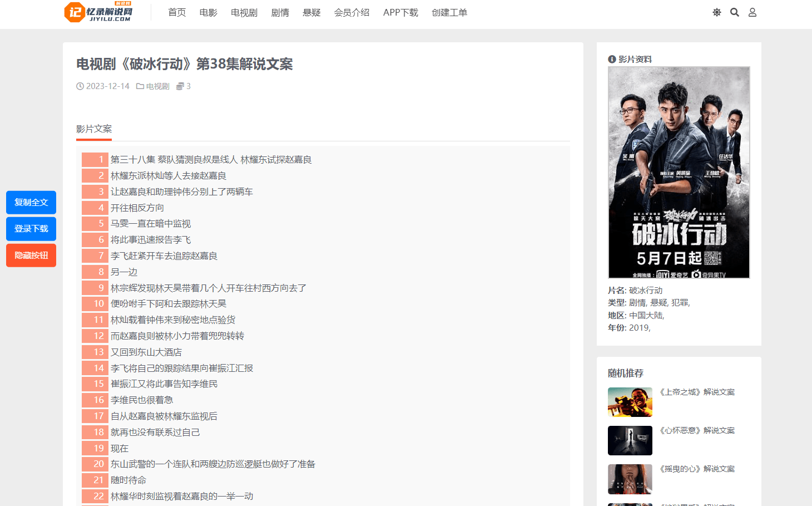Select line 1 第三十八集 蔡队猜测良叔是线人

[x=211, y=160]
